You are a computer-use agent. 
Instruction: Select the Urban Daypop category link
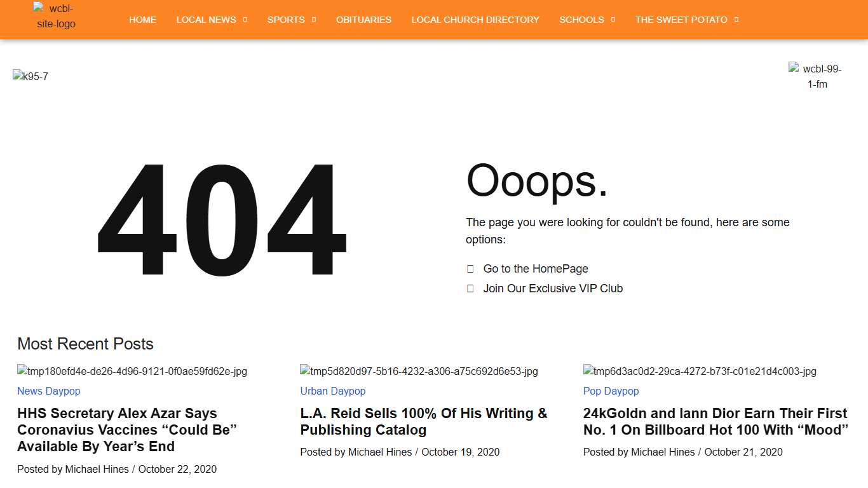[333, 391]
